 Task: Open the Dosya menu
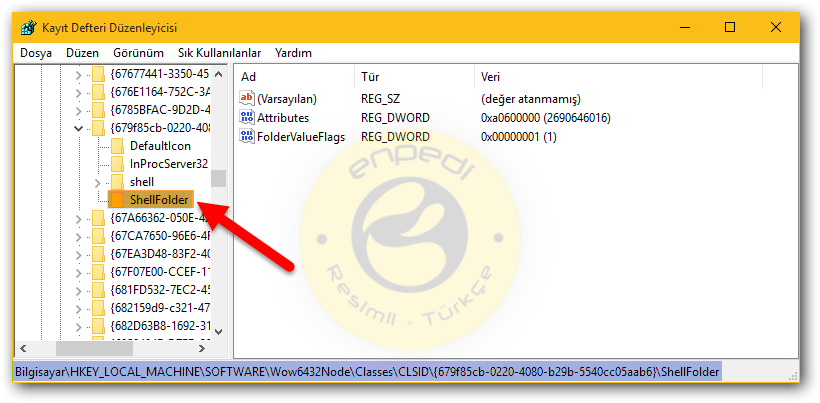[36, 53]
